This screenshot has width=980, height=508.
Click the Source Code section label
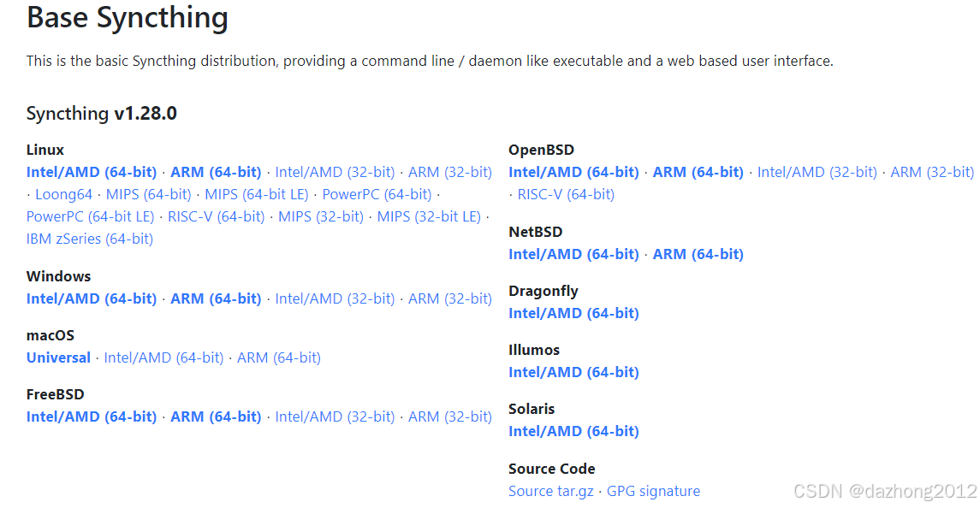pyautogui.click(x=552, y=469)
